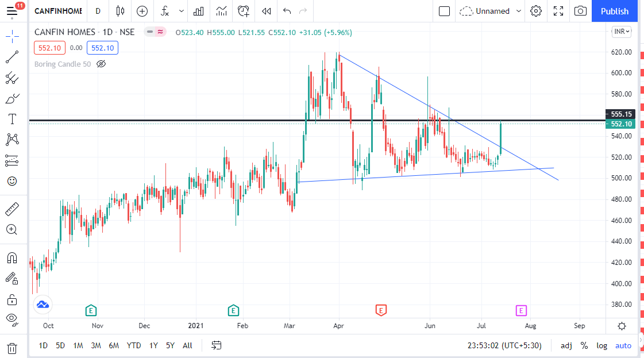The width and height of the screenshot is (644, 358).
Task: Select the trend line drawing tool
Action: pos(12,57)
